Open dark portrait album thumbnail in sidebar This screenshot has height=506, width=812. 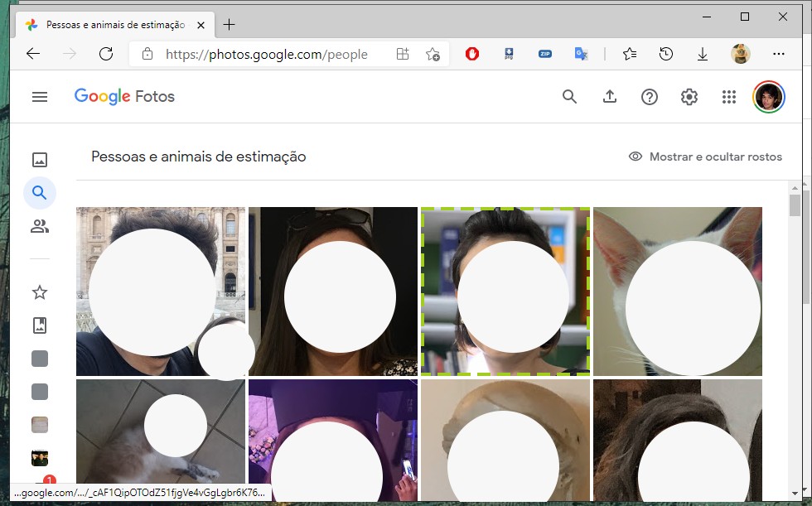[40, 458]
